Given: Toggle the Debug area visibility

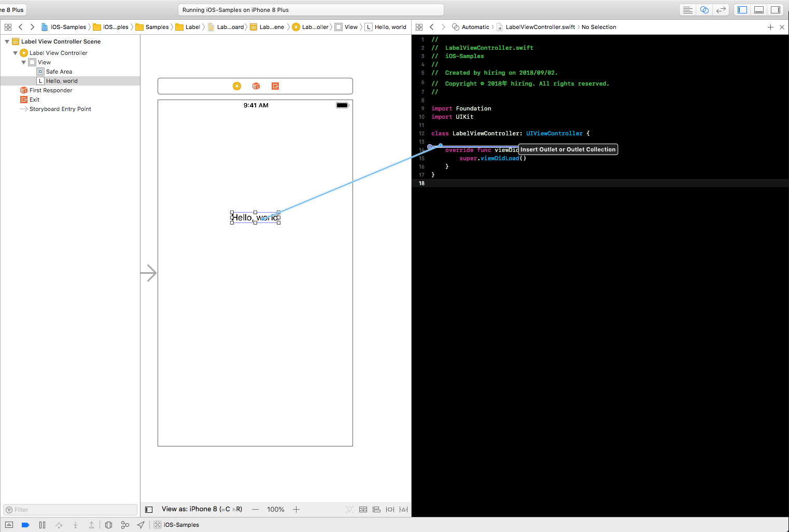Looking at the screenshot, I should click(759, 10).
